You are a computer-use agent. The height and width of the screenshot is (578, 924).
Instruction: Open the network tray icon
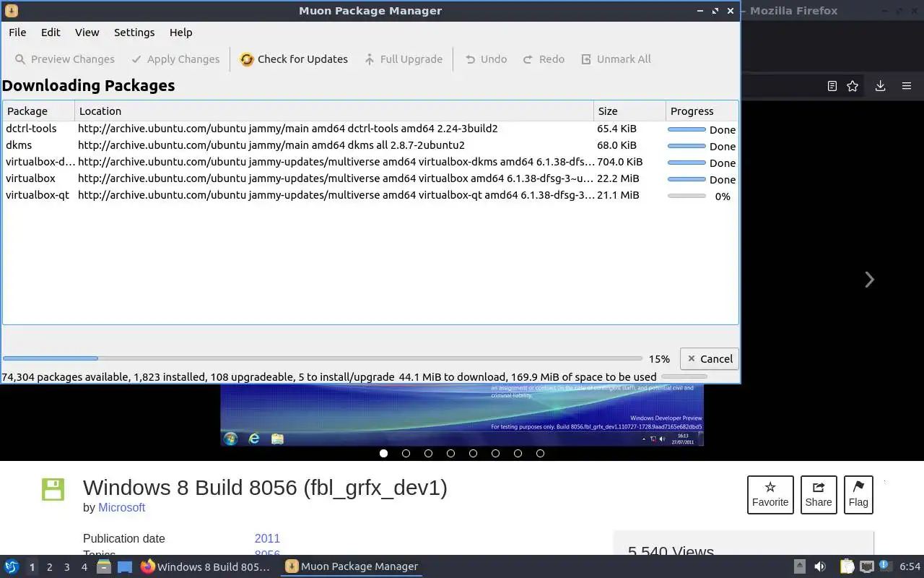867,566
